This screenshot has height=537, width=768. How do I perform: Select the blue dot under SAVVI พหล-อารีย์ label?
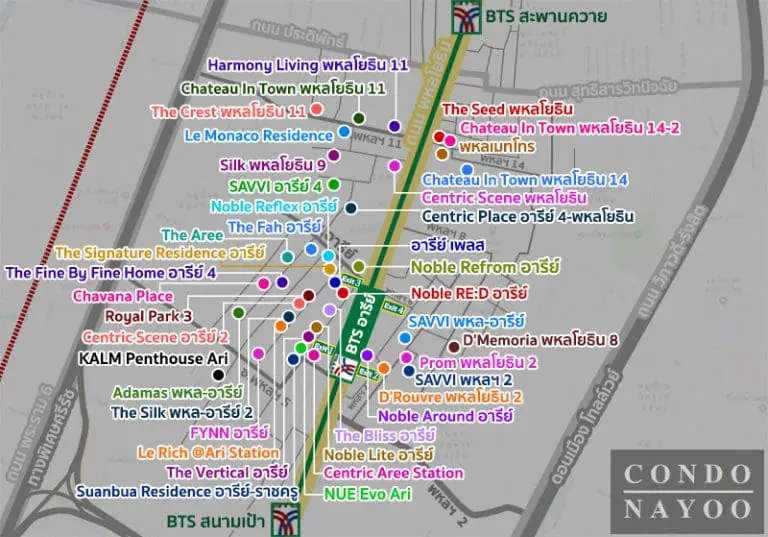pos(405,337)
